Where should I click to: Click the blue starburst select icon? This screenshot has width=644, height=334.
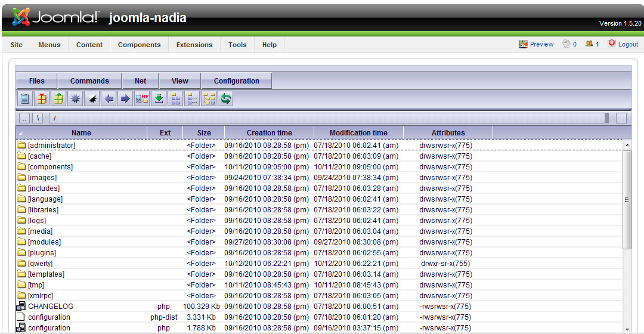tap(75, 99)
